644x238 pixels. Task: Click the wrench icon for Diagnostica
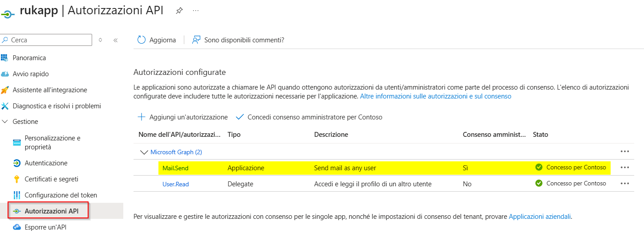click(5, 106)
